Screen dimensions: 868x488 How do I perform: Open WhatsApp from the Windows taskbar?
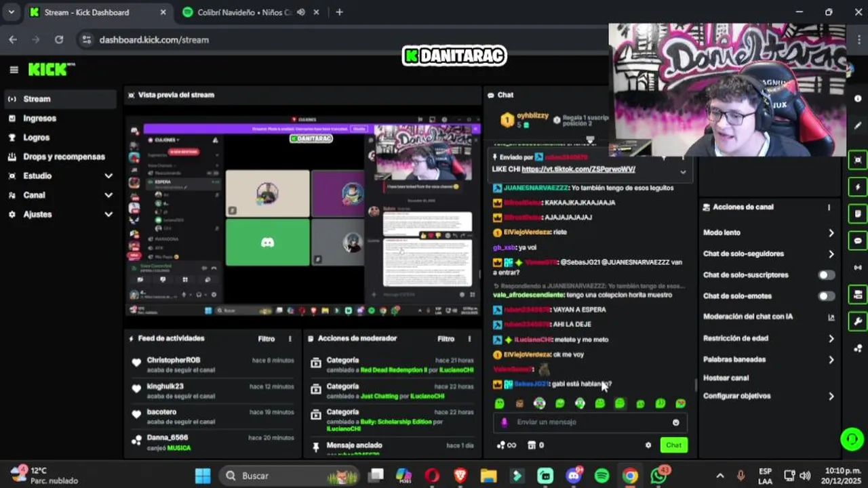pos(658,476)
